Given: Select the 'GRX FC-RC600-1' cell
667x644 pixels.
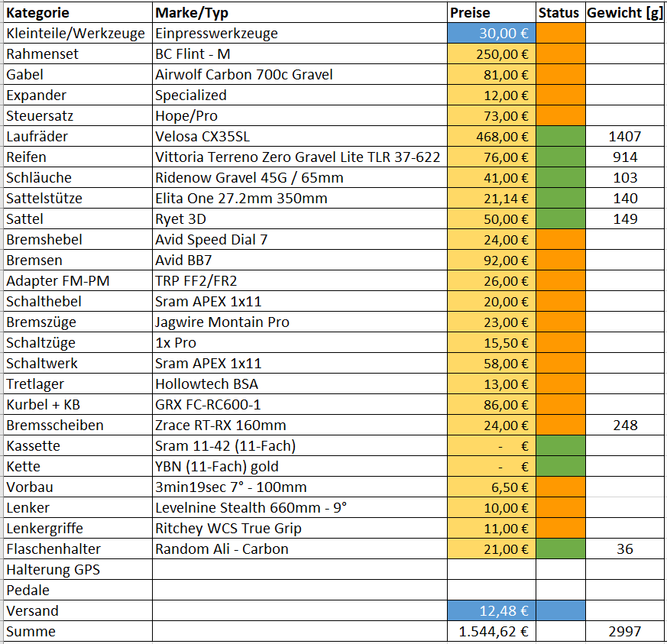Looking at the screenshot, I should pyautogui.click(x=300, y=405).
